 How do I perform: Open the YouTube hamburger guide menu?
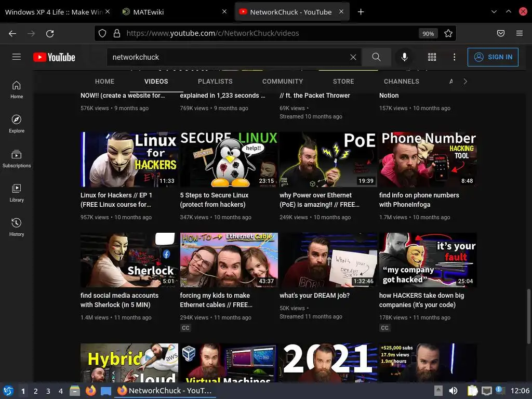click(x=16, y=57)
